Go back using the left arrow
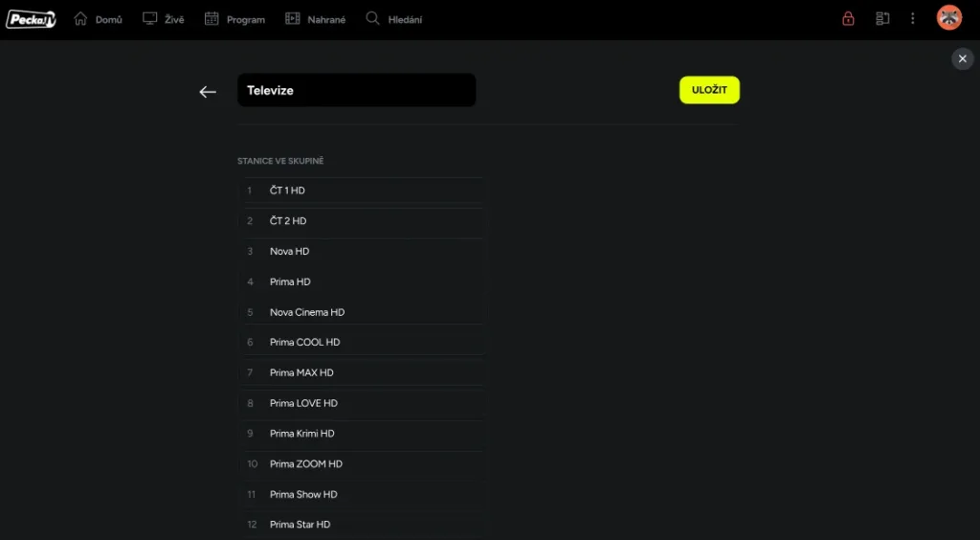 208,92
